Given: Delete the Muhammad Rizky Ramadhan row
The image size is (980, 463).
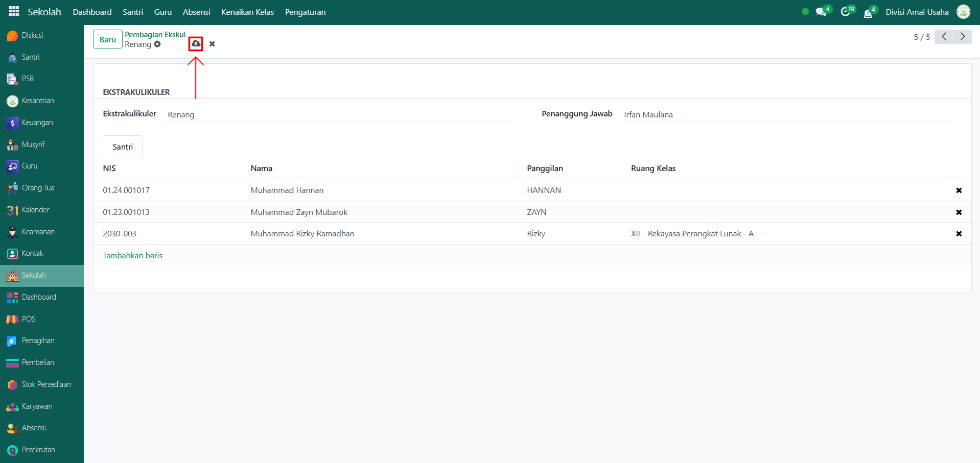Looking at the screenshot, I should [x=959, y=234].
